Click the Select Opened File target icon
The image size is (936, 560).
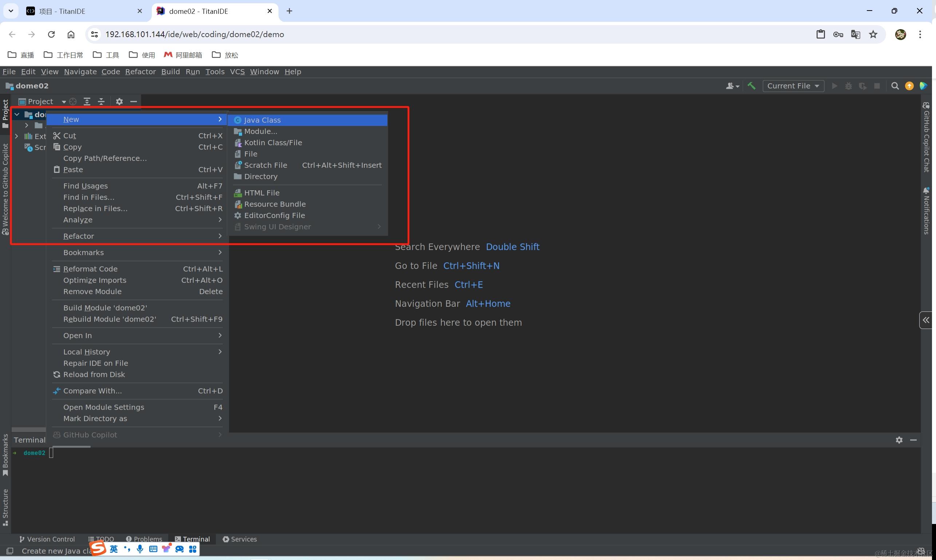[73, 102]
